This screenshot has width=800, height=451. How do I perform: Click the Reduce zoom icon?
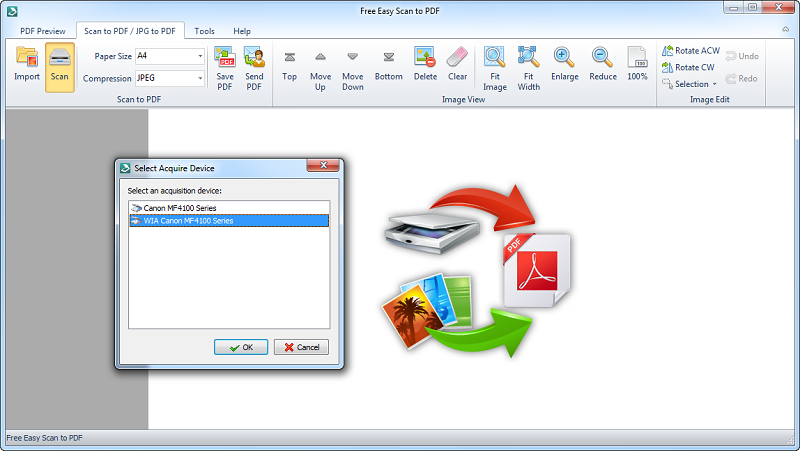[603, 65]
